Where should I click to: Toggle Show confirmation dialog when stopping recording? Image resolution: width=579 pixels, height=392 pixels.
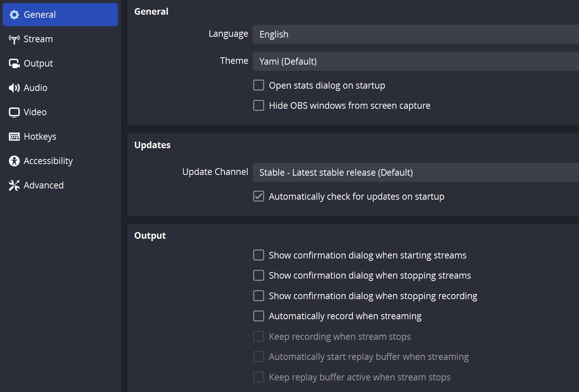pyautogui.click(x=259, y=295)
